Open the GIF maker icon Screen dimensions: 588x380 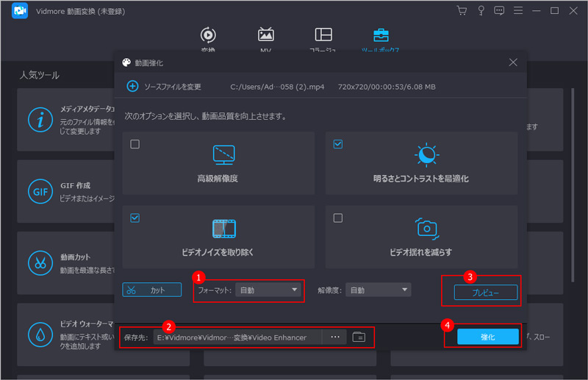tap(40, 192)
